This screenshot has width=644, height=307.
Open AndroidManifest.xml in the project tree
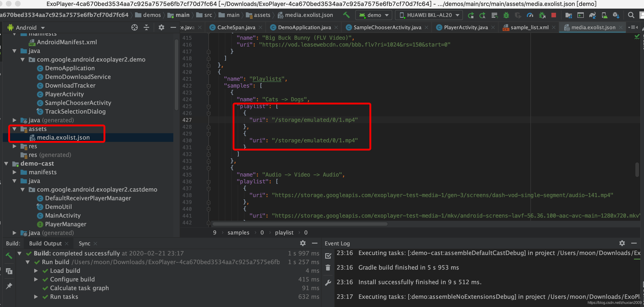[67, 42]
